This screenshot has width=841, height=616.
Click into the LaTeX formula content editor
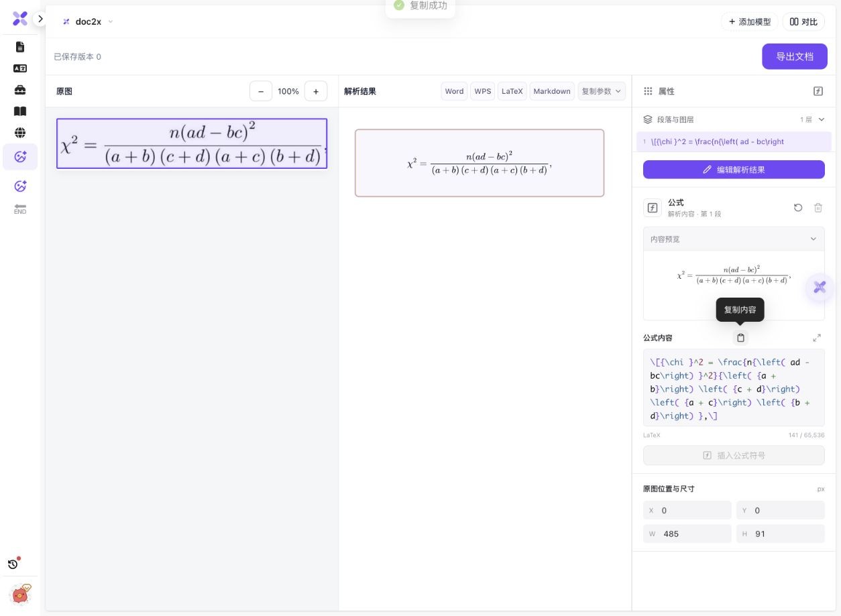(x=734, y=387)
